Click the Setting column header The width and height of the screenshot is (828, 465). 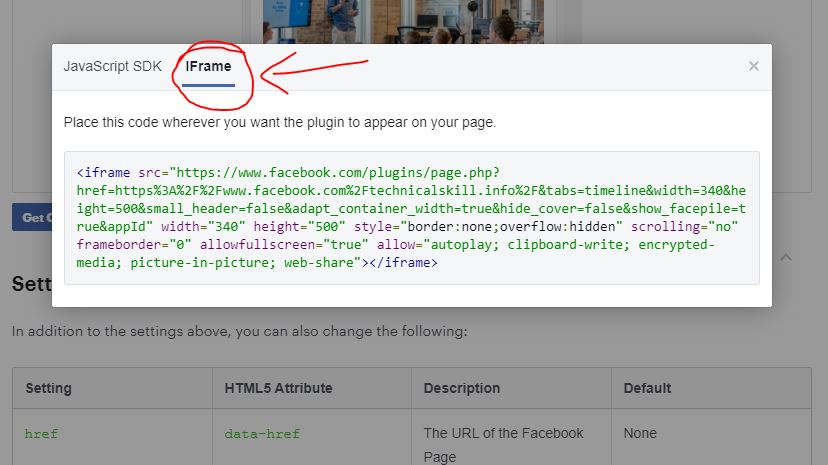112,388
